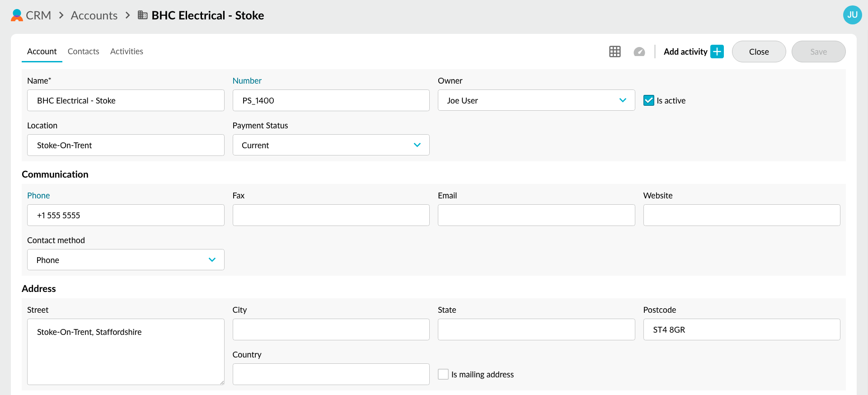Switch to the Contacts tab
868x395 pixels.
[x=83, y=52]
